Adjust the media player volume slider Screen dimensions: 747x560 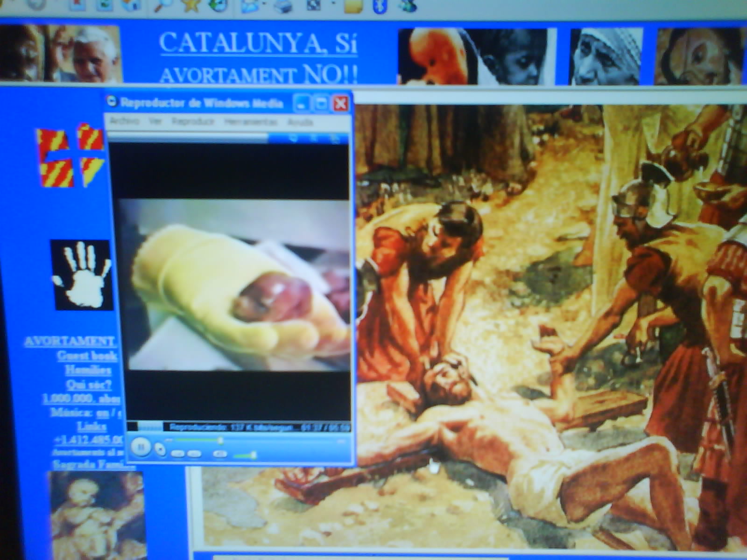246,455
